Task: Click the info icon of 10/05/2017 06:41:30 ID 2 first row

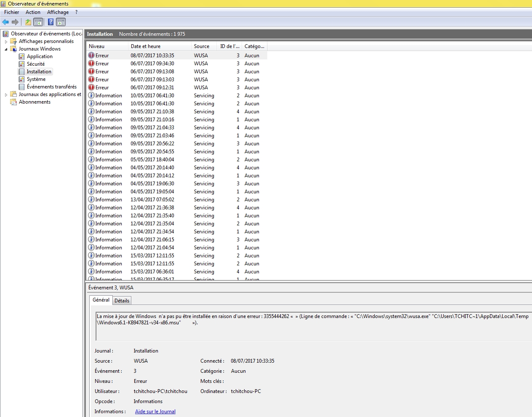Action: click(x=91, y=95)
